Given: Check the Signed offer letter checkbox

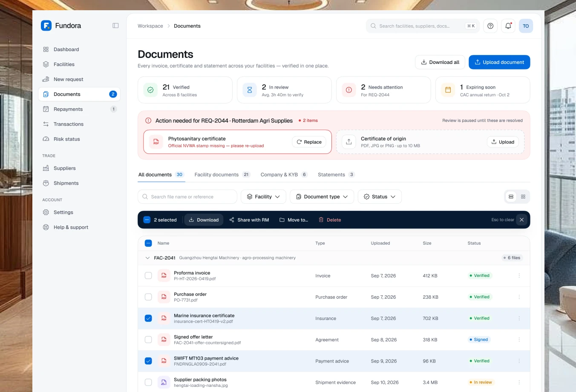Looking at the screenshot, I should (148, 340).
